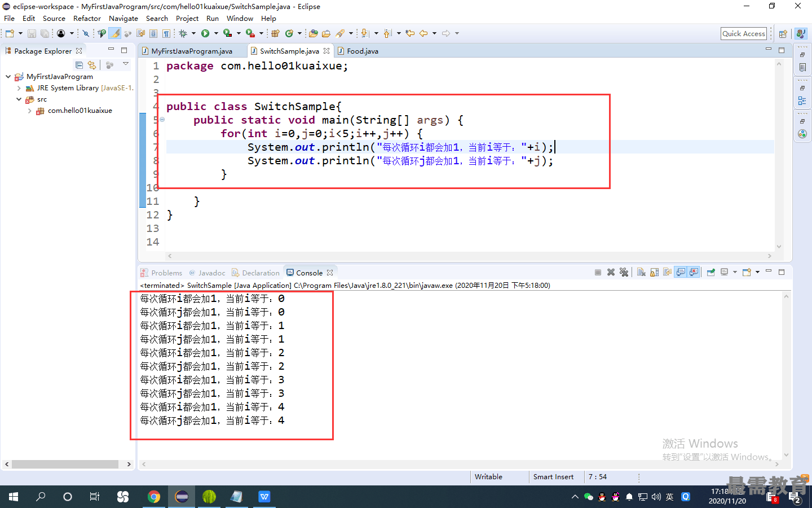Open the Windows Start menu

tap(14, 497)
